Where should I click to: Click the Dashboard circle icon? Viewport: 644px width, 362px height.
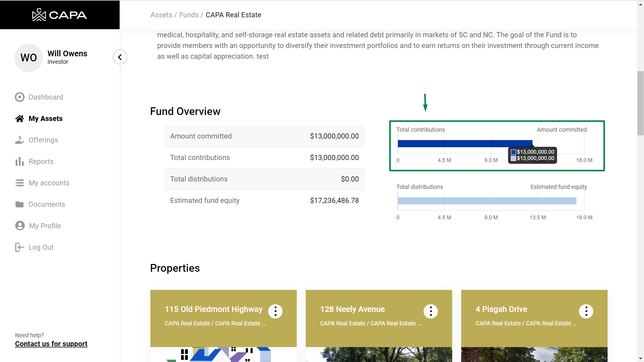click(20, 97)
